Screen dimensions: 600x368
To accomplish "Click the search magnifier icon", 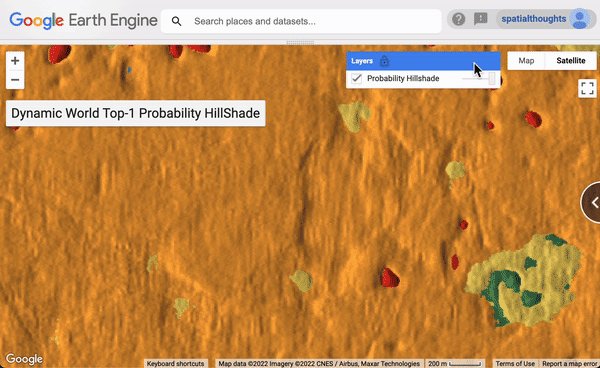I will tap(176, 21).
